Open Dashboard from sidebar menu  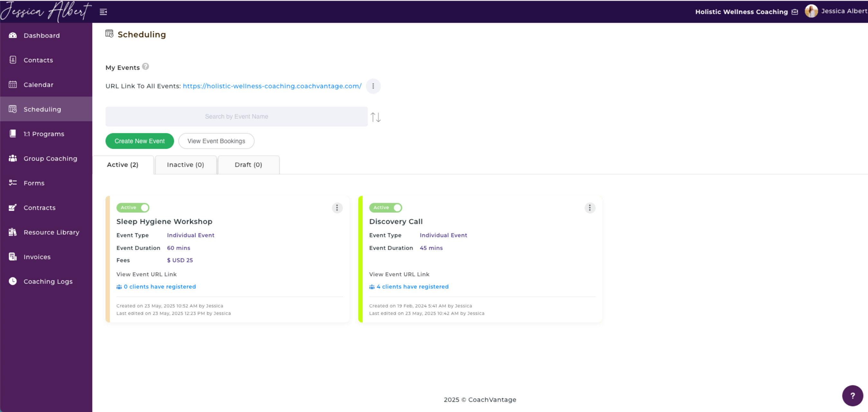pyautogui.click(x=46, y=35)
